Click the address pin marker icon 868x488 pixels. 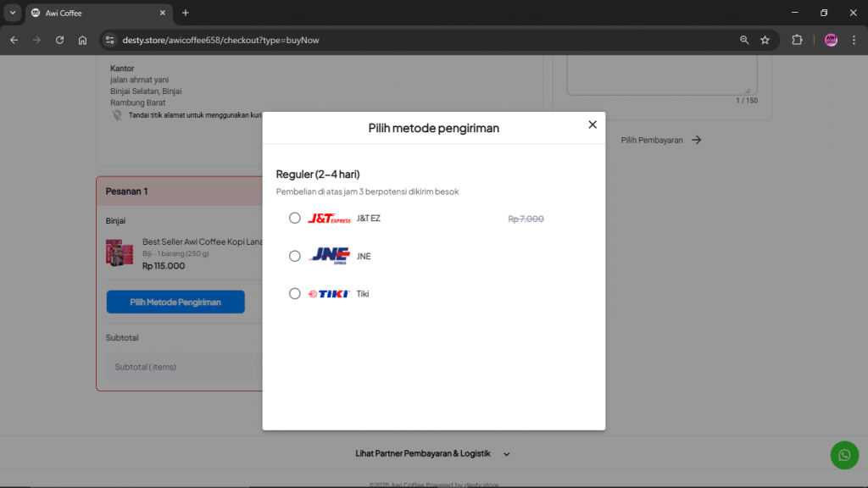pos(117,115)
